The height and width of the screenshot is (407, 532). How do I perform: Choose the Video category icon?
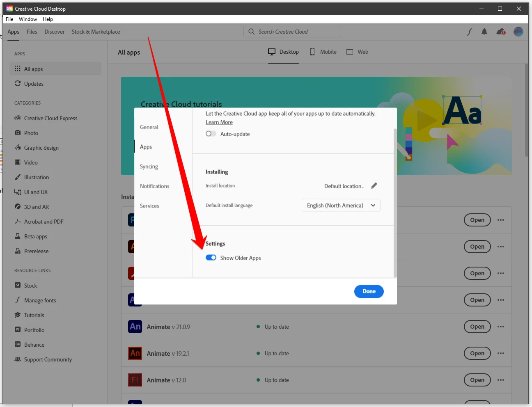tap(18, 162)
